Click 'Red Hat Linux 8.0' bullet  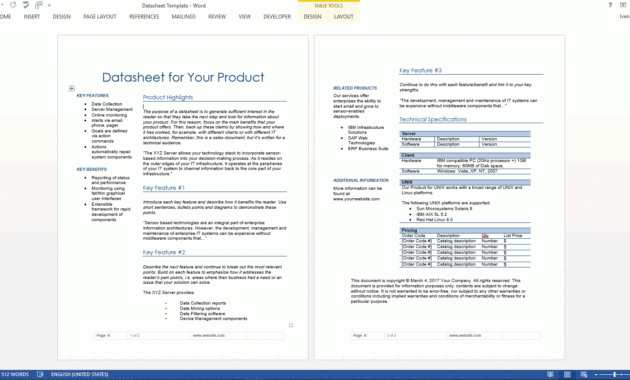(x=434, y=220)
